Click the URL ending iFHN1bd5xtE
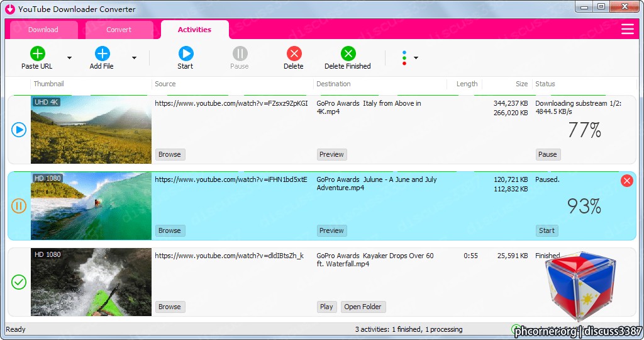Image resolution: width=644 pixels, height=340 pixels. point(231,179)
